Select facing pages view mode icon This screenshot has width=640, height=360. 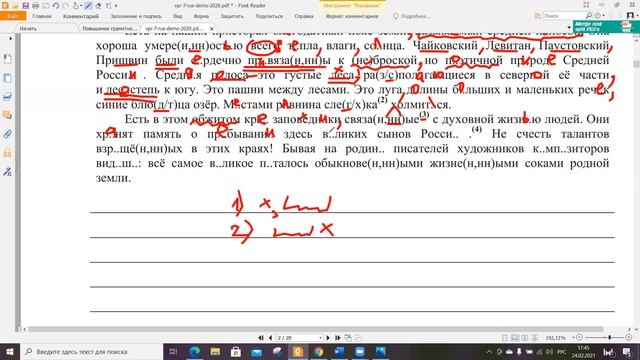tap(525, 338)
